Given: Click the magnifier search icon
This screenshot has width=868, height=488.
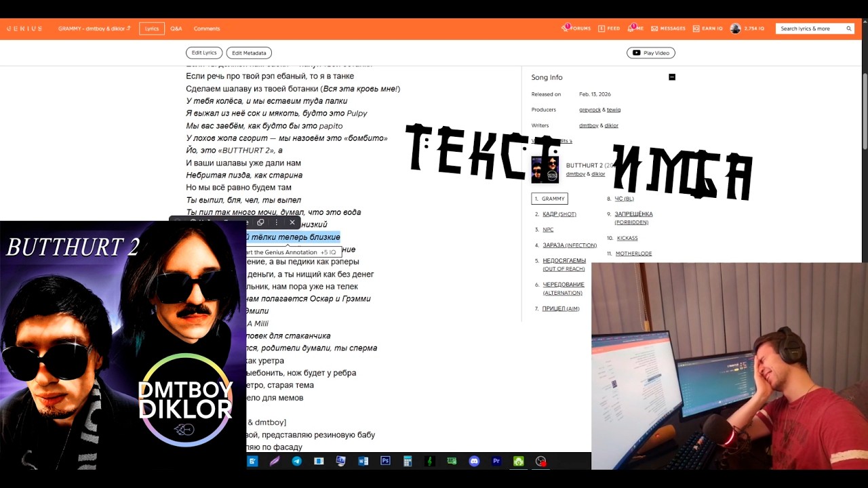Looking at the screenshot, I should pyautogui.click(x=848, y=28).
